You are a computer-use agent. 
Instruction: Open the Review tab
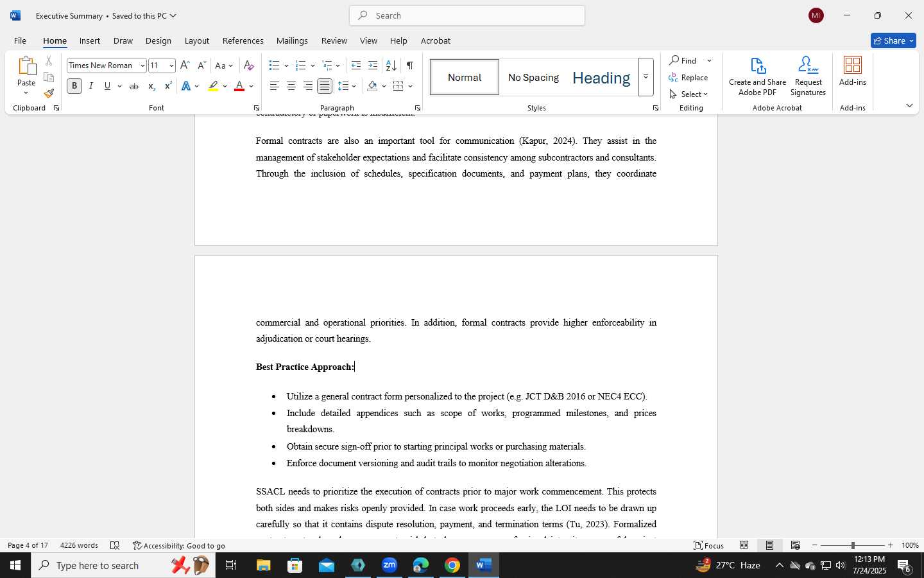click(334, 40)
